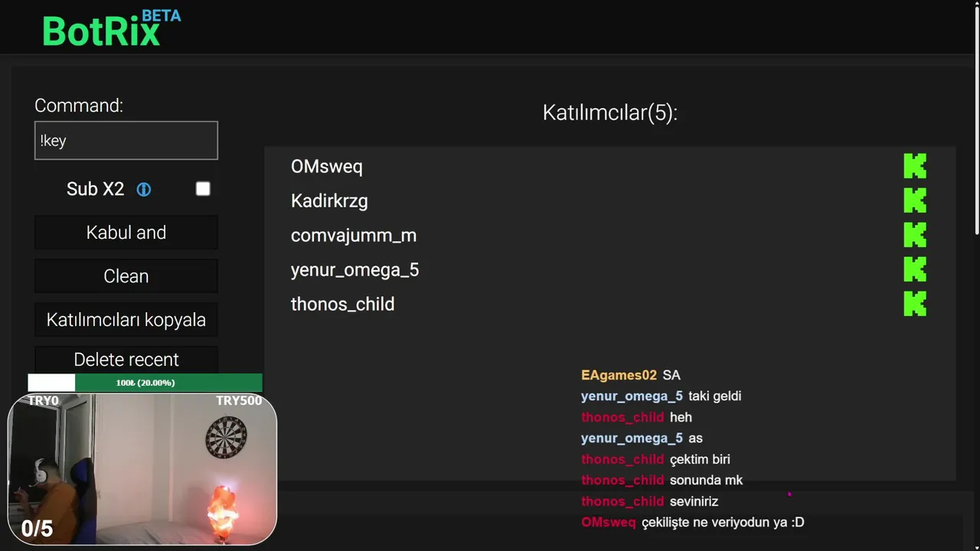980x551 pixels.
Task: Click EAgames02 username in chat
Action: (x=619, y=375)
